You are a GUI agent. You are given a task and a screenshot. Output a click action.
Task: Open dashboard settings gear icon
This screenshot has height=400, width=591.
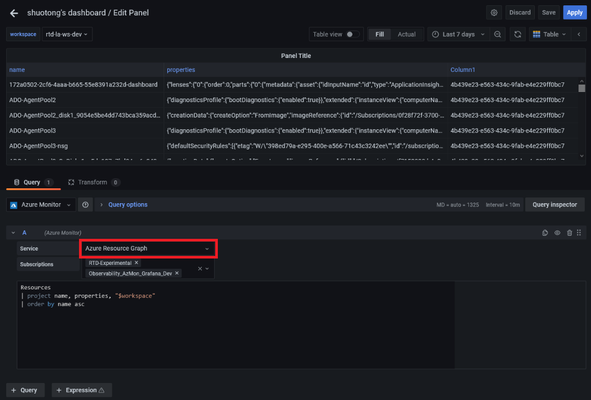pos(494,12)
